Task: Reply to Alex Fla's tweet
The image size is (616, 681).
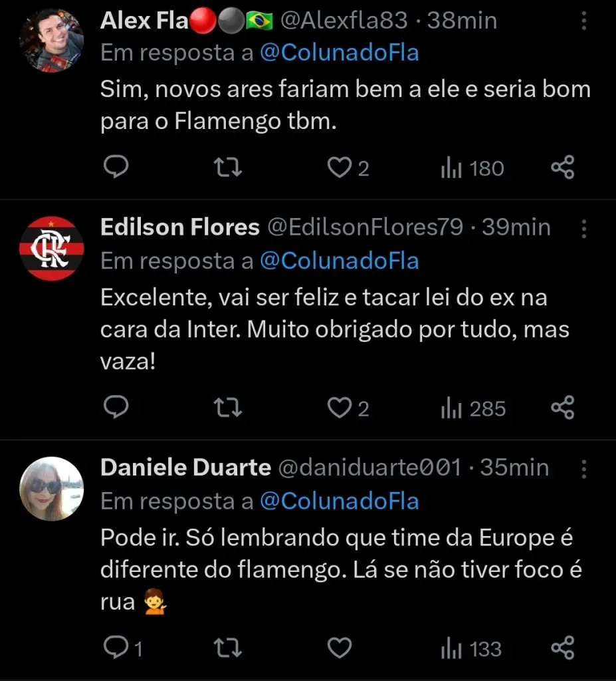Action: click(x=116, y=168)
